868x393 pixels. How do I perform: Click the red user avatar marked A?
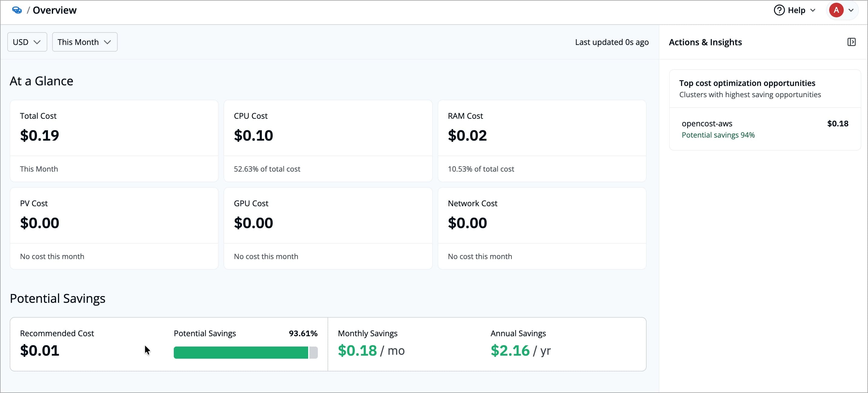pyautogui.click(x=837, y=10)
